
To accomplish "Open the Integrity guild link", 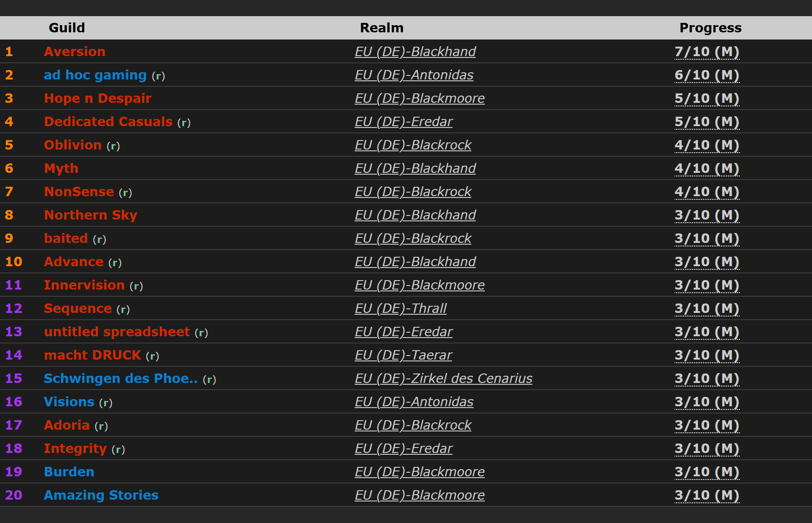I will pos(75,448).
